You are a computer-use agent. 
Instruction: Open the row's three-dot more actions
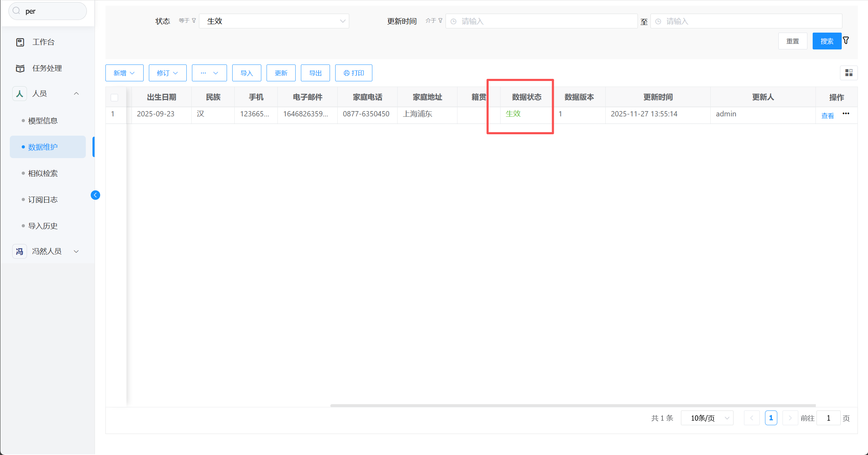pos(846,114)
